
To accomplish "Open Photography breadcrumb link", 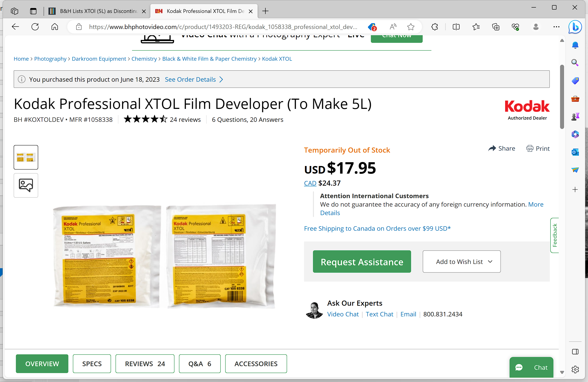I will [x=50, y=59].
